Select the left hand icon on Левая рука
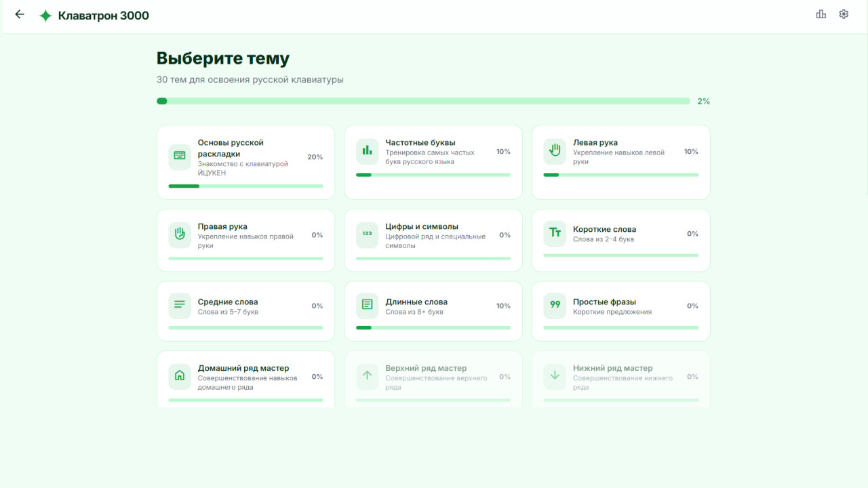Viewport: 868px width, 488px height. point(555,151)
